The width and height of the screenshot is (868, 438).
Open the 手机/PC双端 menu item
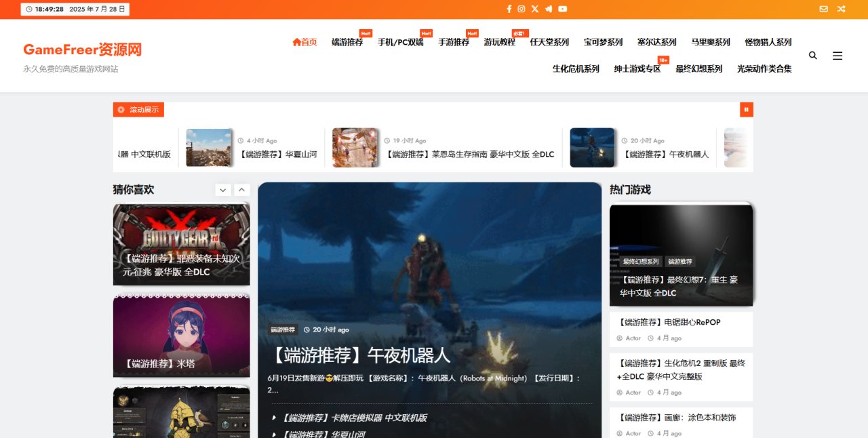point(401,42)
